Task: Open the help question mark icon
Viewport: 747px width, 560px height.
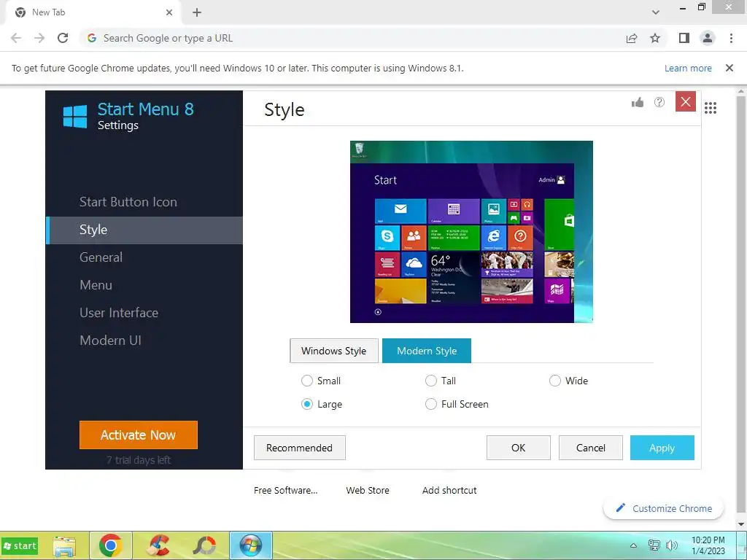Action: click(659, 102)
